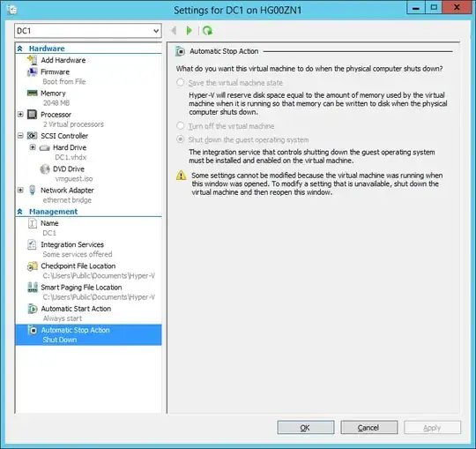The width and height of the screenshot is (476, 449).
Task: Click the green Start virtual machine arrow
Action: [x=190, y=30]
